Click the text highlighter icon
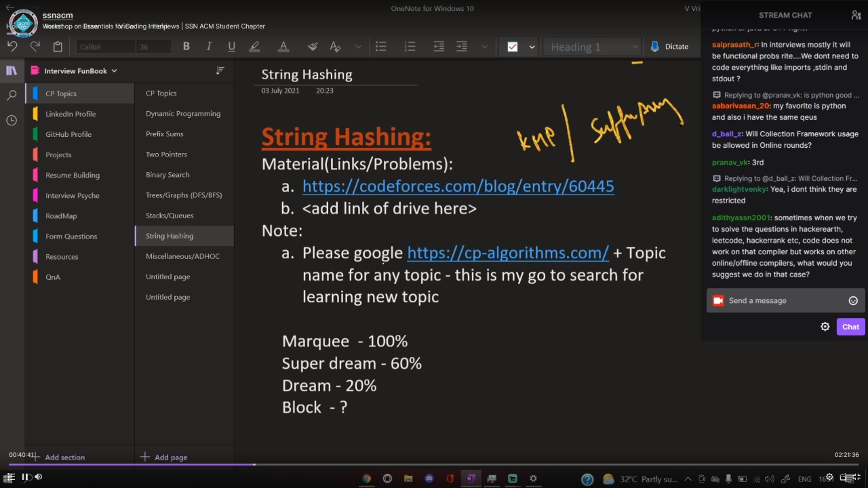Viewport: 868px width, 488px height. tap(254, 47)
